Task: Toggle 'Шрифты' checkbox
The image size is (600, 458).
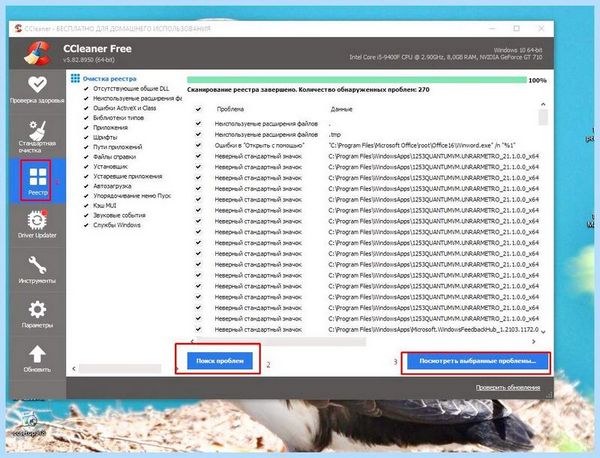Action: [86, 137]
